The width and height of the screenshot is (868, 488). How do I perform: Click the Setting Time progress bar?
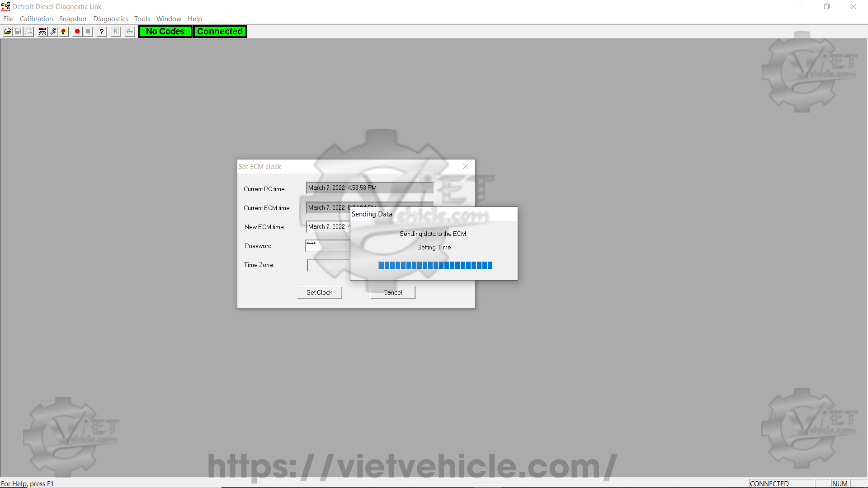pyautogui.click(x=435, y=265)
